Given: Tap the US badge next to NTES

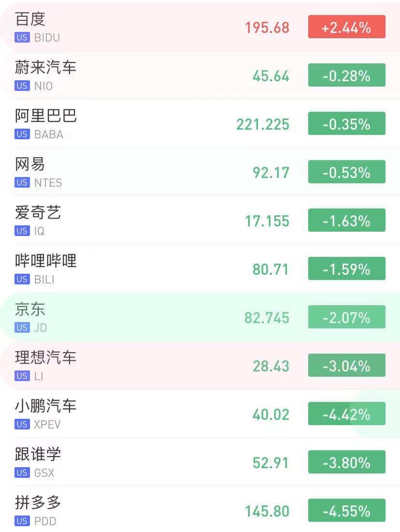Looking at the screenshot, I should [x=22, y=183].
